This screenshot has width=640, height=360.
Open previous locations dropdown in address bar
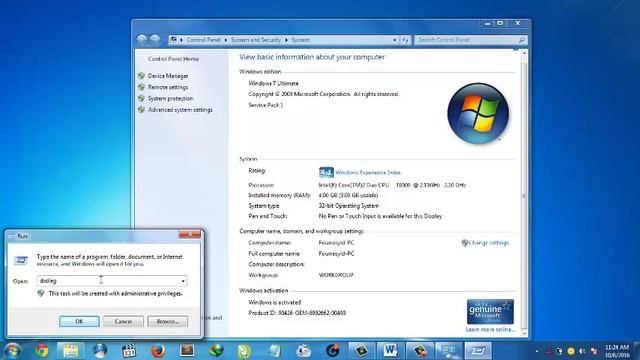click(x=395, y=40)
